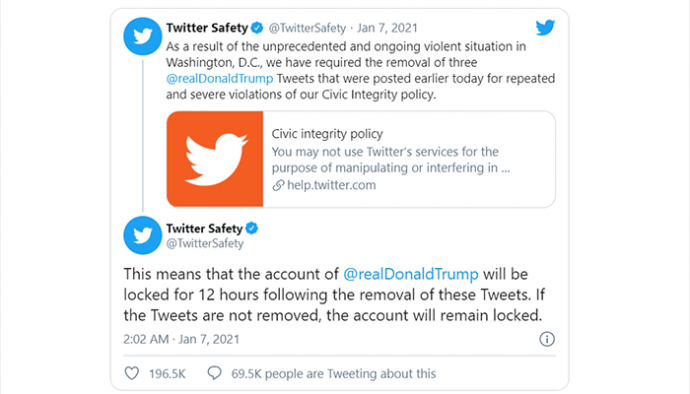Screen dimensions: 690x394
Task: Click the Jan 7, 2021 date in header
Action: [387, 28]
